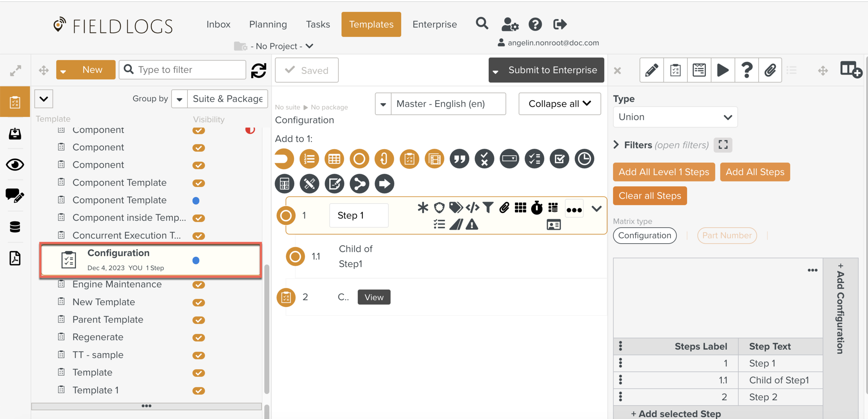Go to the Inbox tab
868x419 pixels.
click(218, 24)
